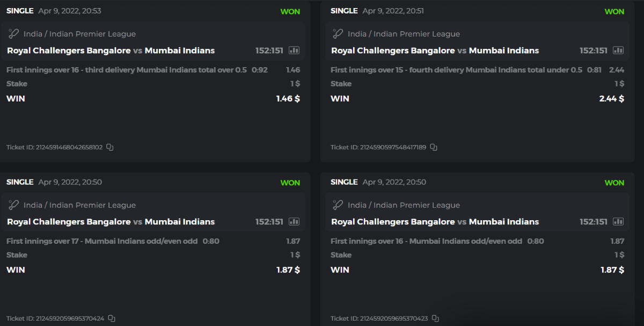Click the 2.44 $ win amount
The image size is (644, 326).
coord(611,98)
